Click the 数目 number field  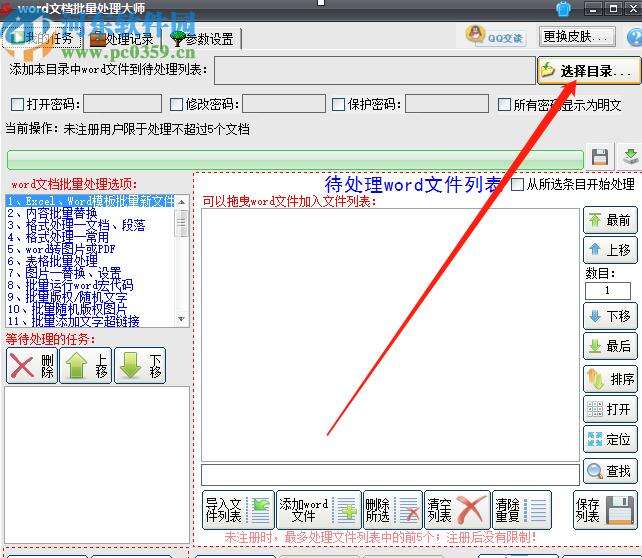click(608, 291)
